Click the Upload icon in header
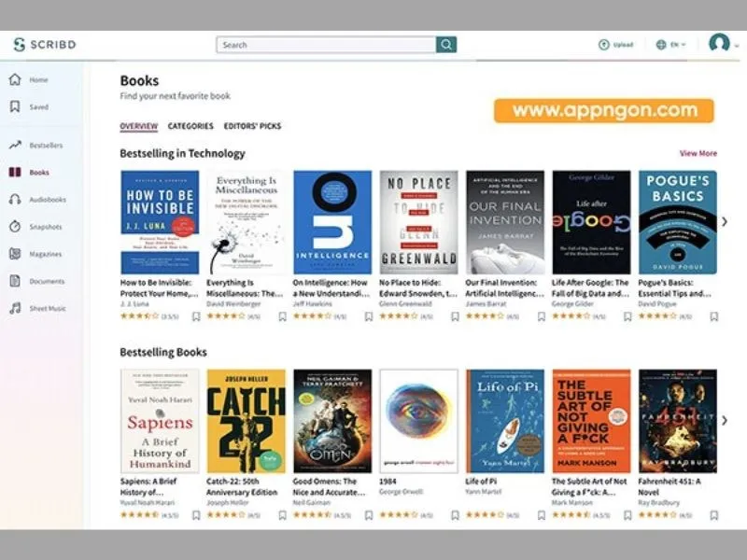 [x=603, y=45]
